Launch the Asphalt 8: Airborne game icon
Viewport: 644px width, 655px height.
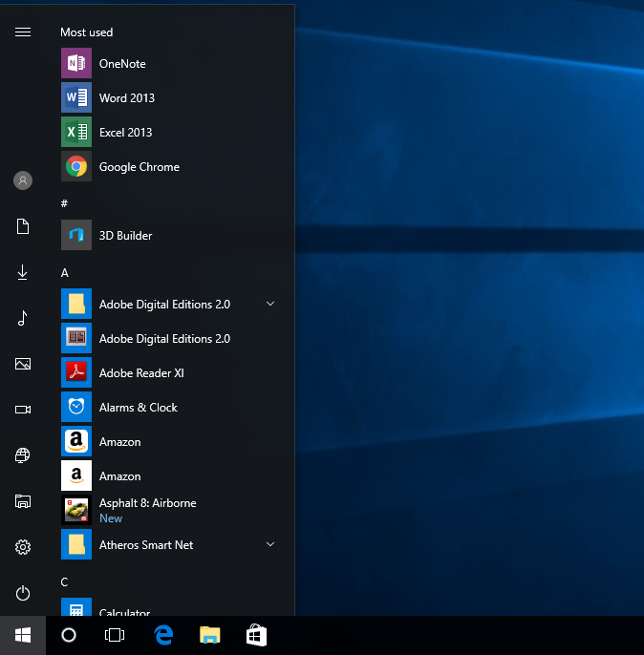76,510
